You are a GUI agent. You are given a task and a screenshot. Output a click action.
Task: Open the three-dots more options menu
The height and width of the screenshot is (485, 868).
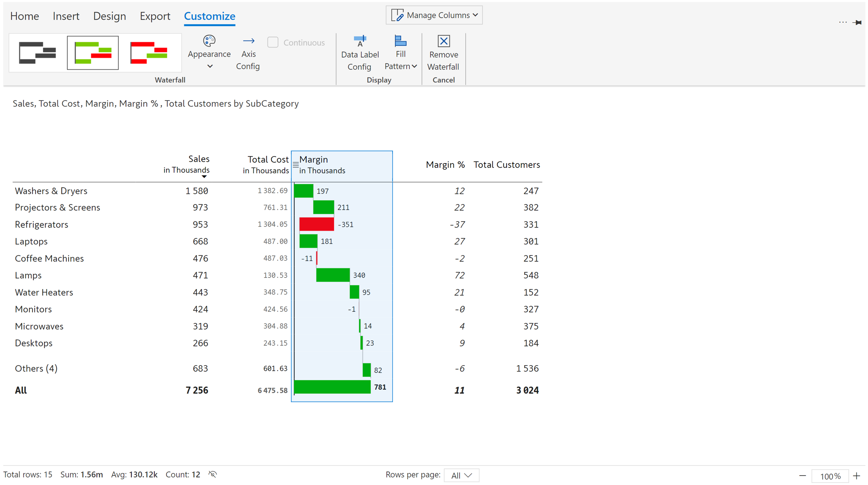coord(843,23)
